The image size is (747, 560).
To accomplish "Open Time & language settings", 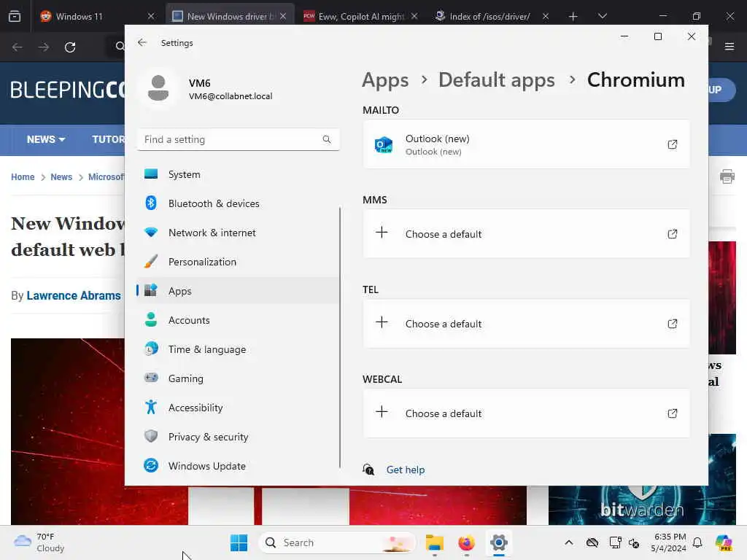I will point(238,349).
